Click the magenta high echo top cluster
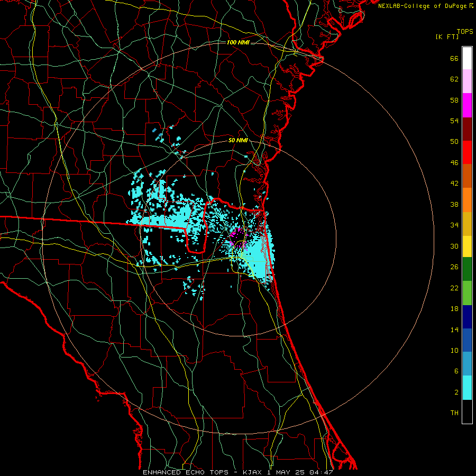 click(x=239, y=239)
